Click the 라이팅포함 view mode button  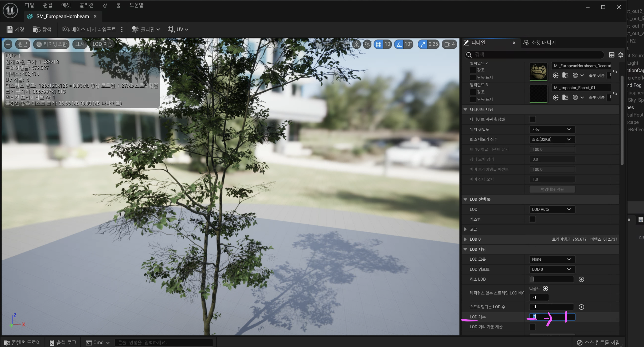point(52,44)
